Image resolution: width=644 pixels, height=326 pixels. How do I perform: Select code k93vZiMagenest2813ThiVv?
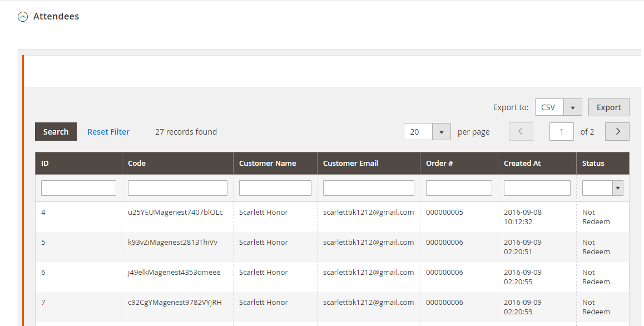(172, 242)
